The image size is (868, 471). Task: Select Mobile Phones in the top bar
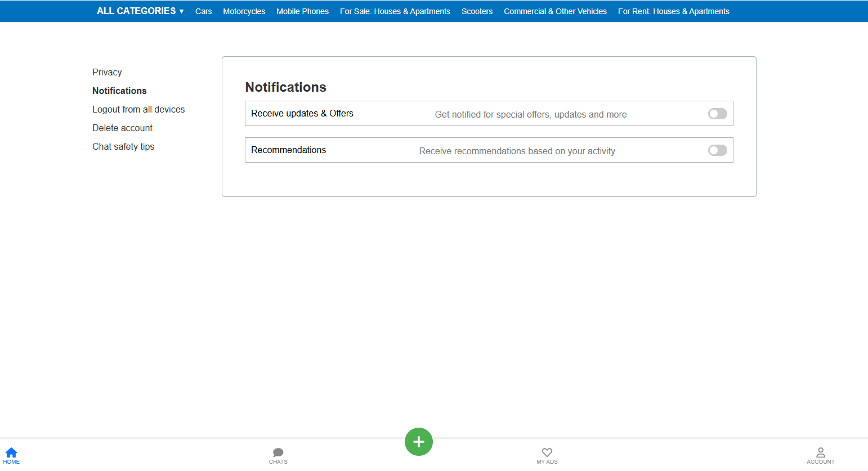tap(302, 11)
